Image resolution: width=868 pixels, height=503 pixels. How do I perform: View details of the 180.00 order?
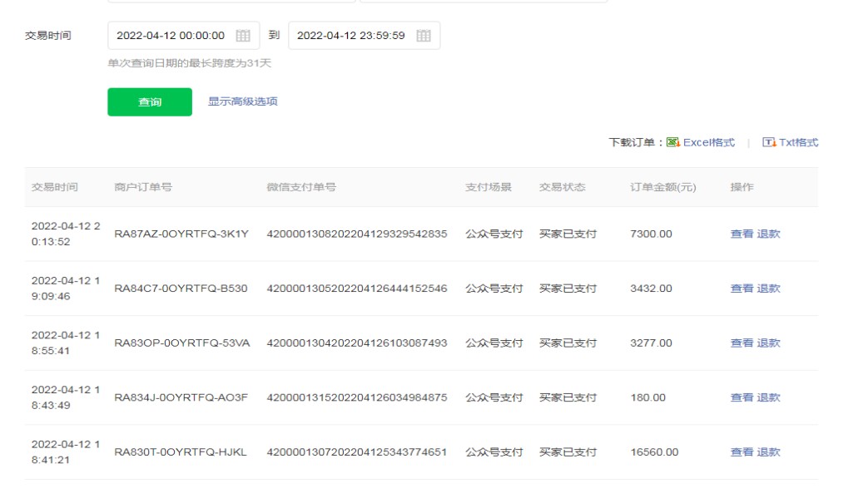[x=742, y=397]
